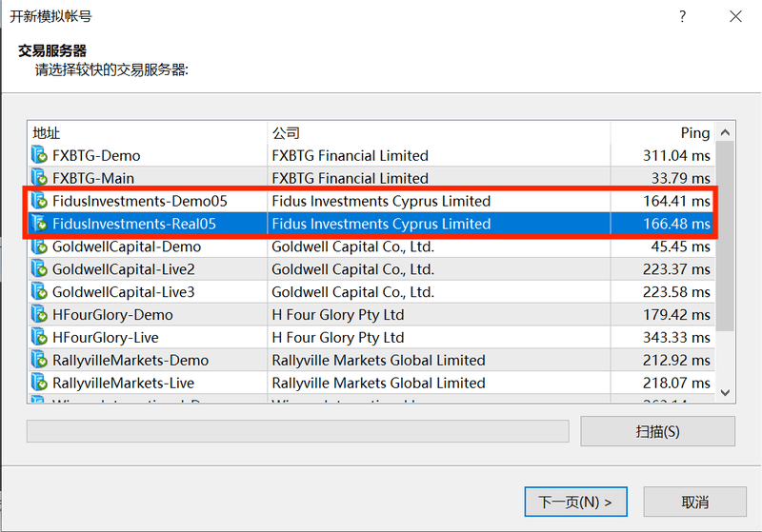
Task: Click the 扫描(S) scan button
Action: pos(657,431)
